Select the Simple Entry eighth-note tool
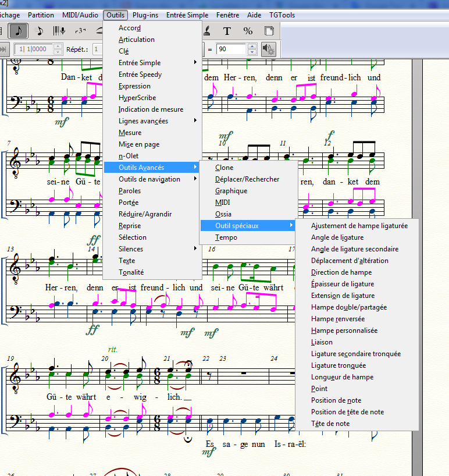 (18, 31)
